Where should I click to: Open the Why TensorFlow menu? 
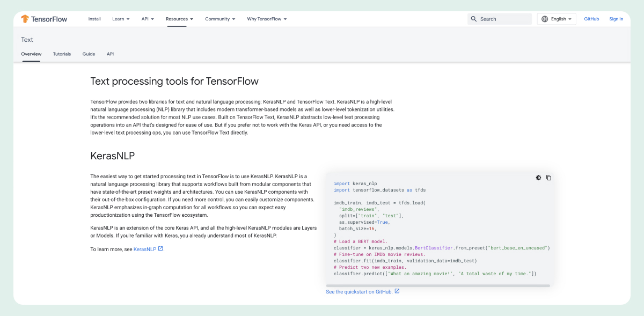click(267, 19)
